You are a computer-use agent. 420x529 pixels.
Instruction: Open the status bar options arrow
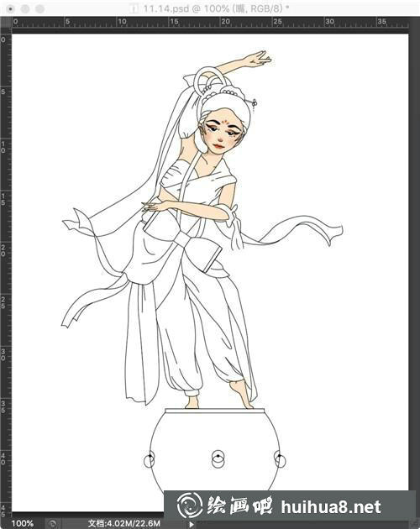point(191,524)
